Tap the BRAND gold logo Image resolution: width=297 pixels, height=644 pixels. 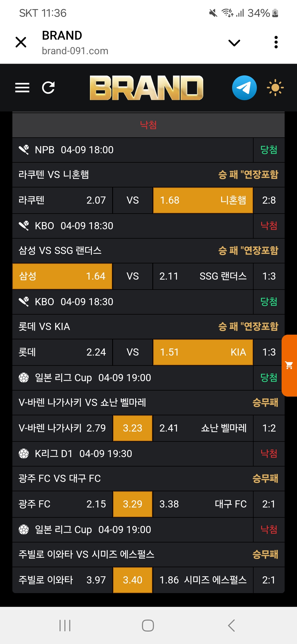(146, 88)
